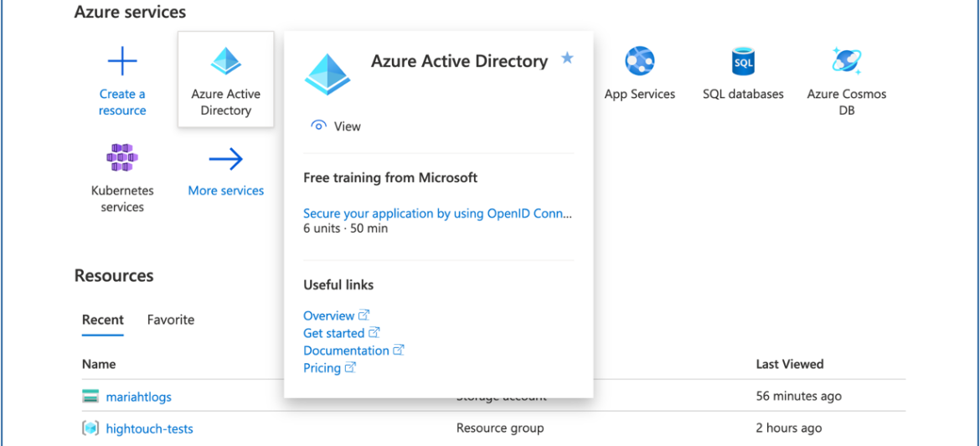Image resolution: width=980 pixels, height=446 pixels.
Task: Favorite Azure Active Directory with the star
Action: coord(567,59)
